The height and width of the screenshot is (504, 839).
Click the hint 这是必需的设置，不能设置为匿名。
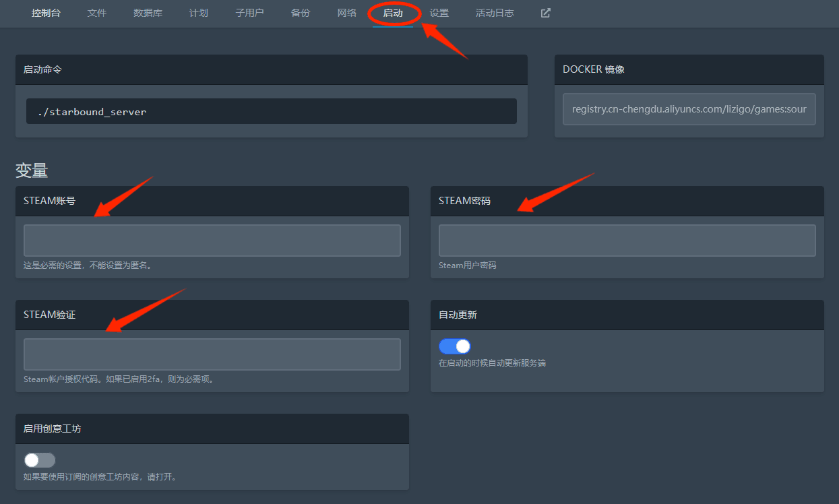[x=88, y=265]
